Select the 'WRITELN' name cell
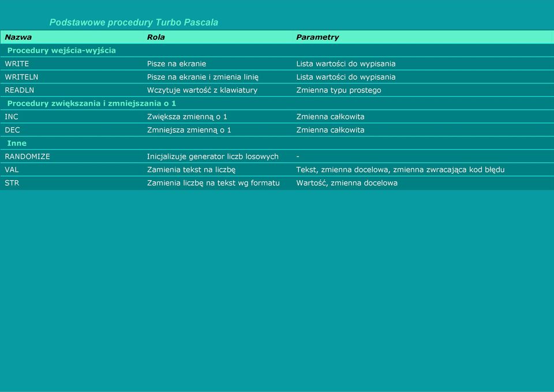The height and width of the screenshot is (392, 554). click(21, 77)
